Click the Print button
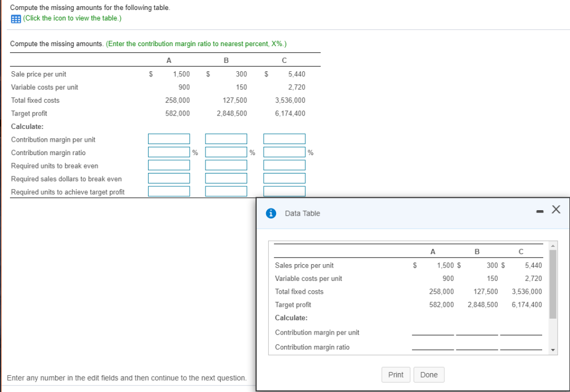 tap(396, 374)
